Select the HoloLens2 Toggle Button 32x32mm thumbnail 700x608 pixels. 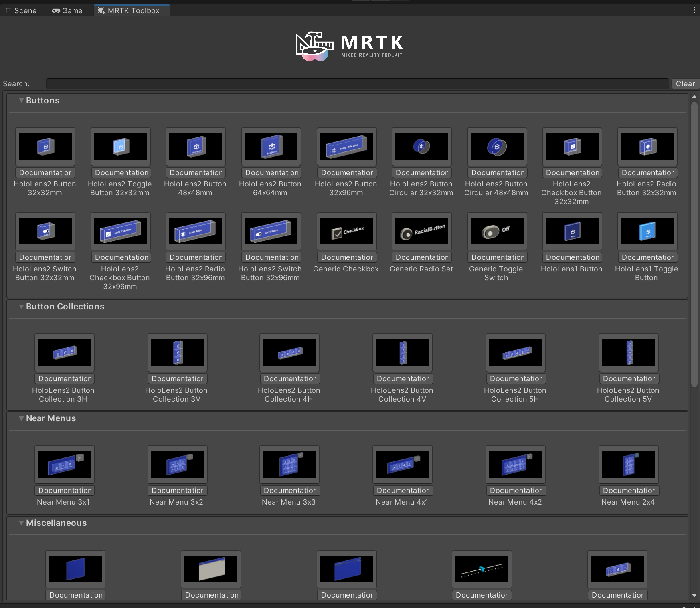(x=121, y=147)
